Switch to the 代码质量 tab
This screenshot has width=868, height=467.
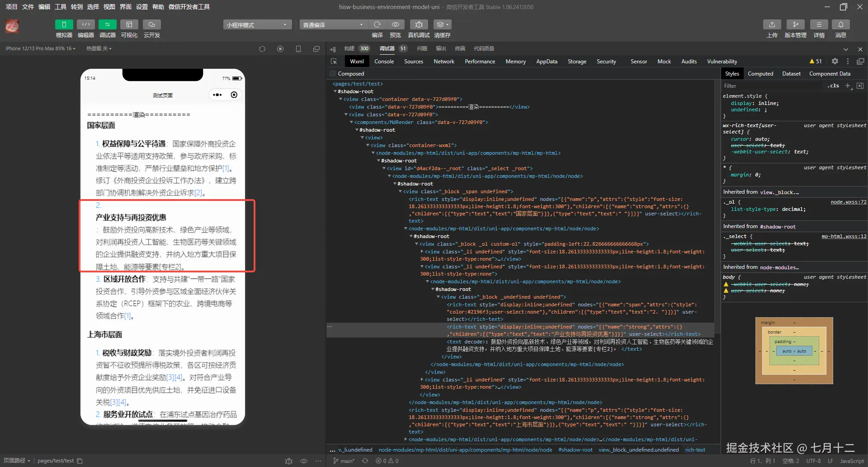[484, 48]
